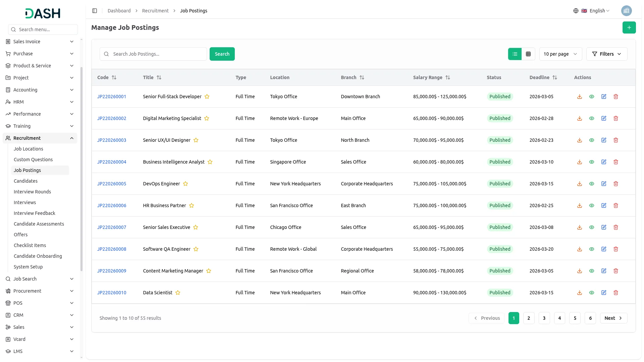Go to Interview Rounds menu item
644x362 pixels.
[x=32, y=192]
